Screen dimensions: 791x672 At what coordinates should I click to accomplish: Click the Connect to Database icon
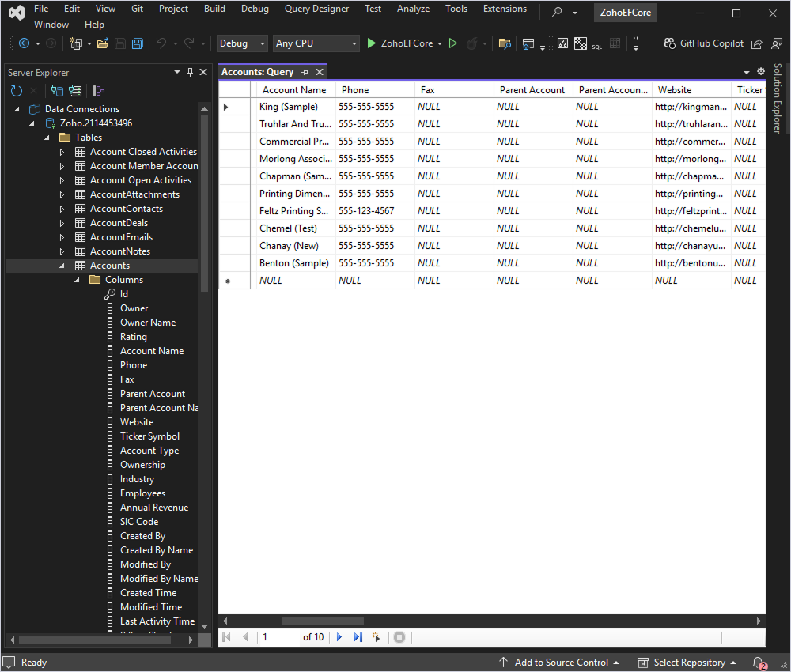[57, 91]
